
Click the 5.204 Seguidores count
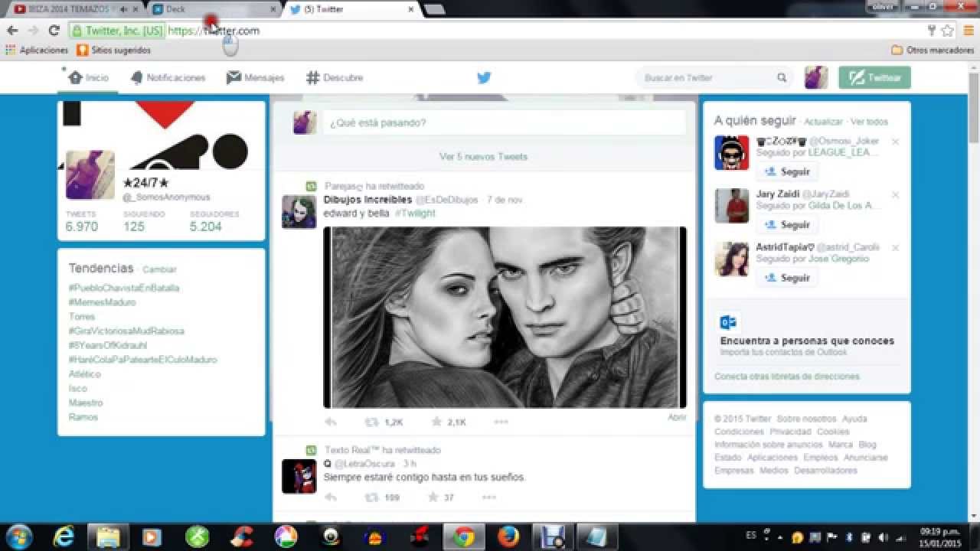pyautogui.click(x=206, y=227)
